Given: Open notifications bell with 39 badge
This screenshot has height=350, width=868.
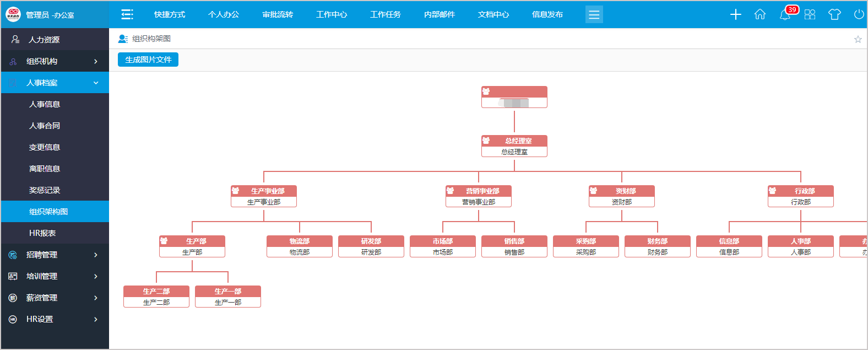Looking at the screenshot, I should [785, 14].
